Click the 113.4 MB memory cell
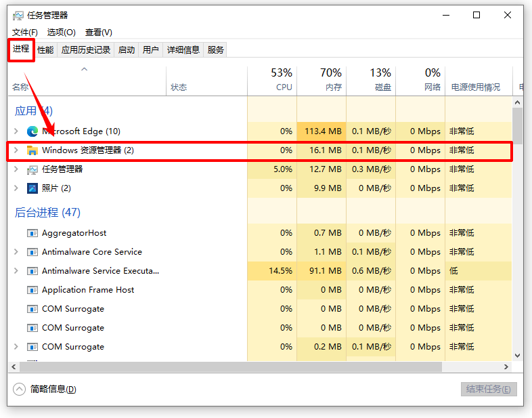 click(322, 131)
